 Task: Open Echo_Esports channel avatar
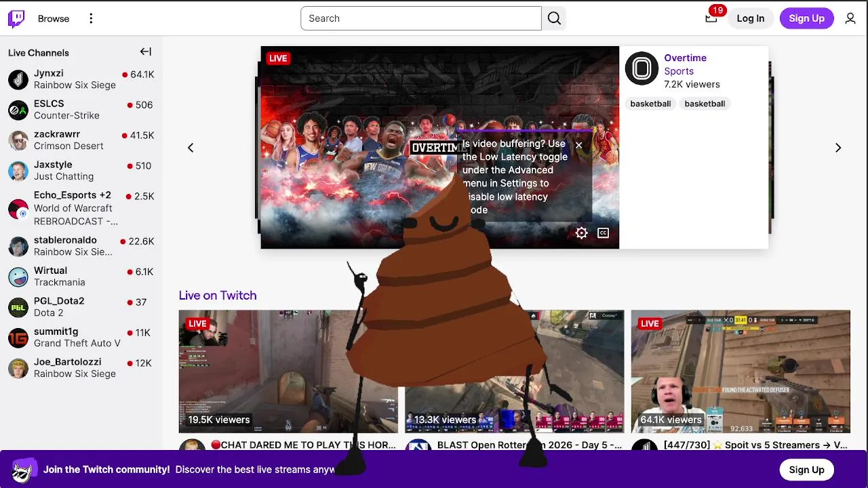coord(18,208)
